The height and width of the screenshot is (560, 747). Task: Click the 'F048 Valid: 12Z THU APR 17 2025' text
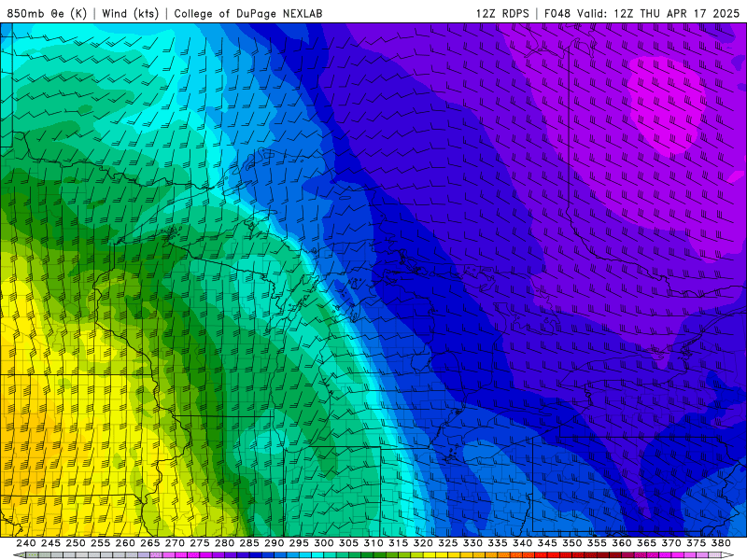641,13
